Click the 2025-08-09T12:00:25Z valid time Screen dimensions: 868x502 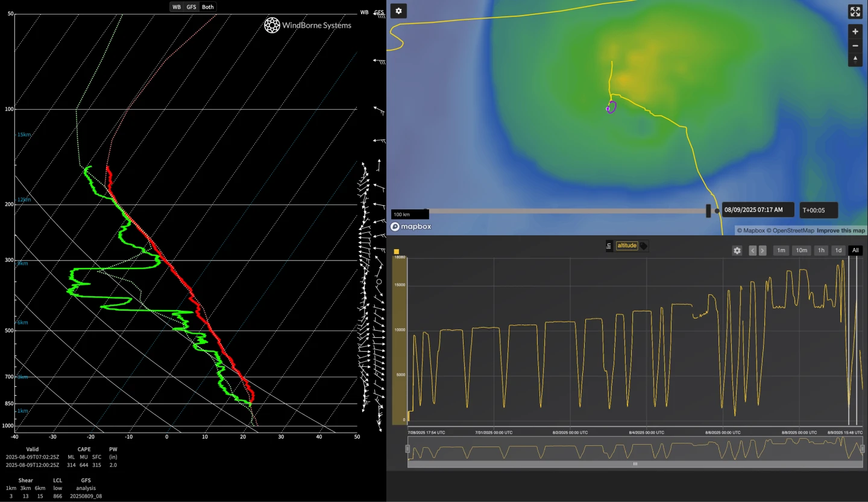click(x=32, y=465)
